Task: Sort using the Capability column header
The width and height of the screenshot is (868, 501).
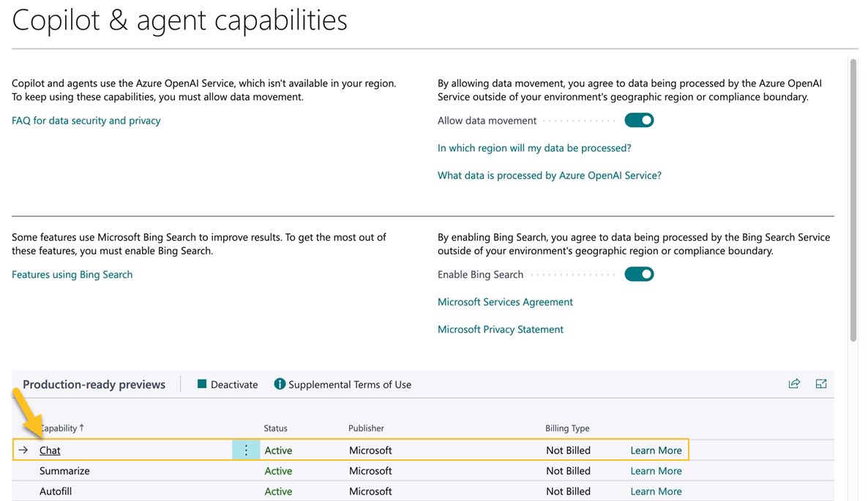Action: [62, 428]
